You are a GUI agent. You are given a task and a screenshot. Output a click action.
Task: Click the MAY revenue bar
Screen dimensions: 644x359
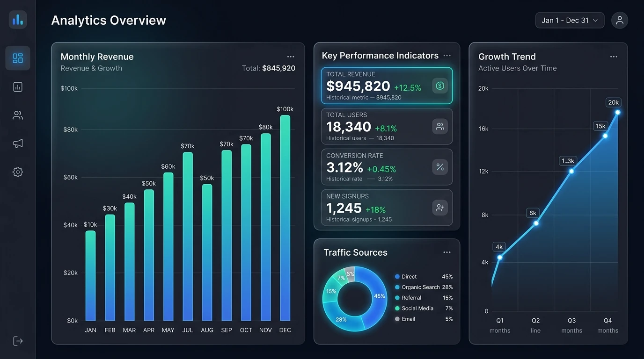tap(168, 247)
